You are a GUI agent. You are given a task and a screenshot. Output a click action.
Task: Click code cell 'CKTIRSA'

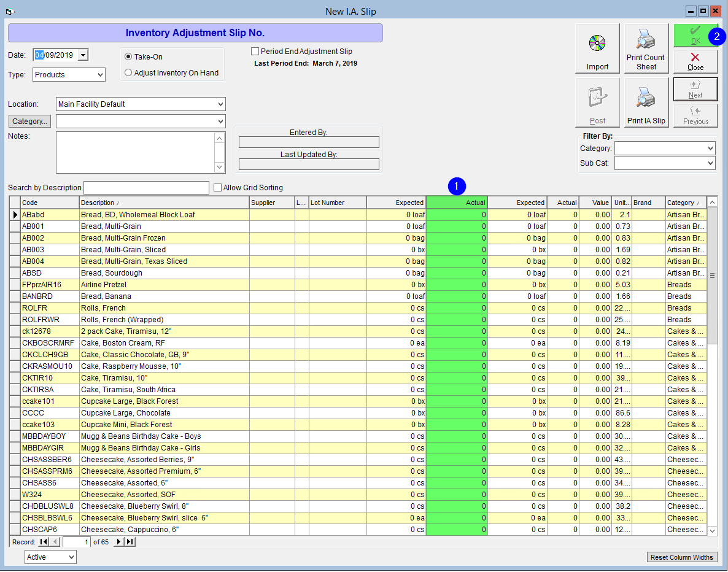click(x=50, y=390)
